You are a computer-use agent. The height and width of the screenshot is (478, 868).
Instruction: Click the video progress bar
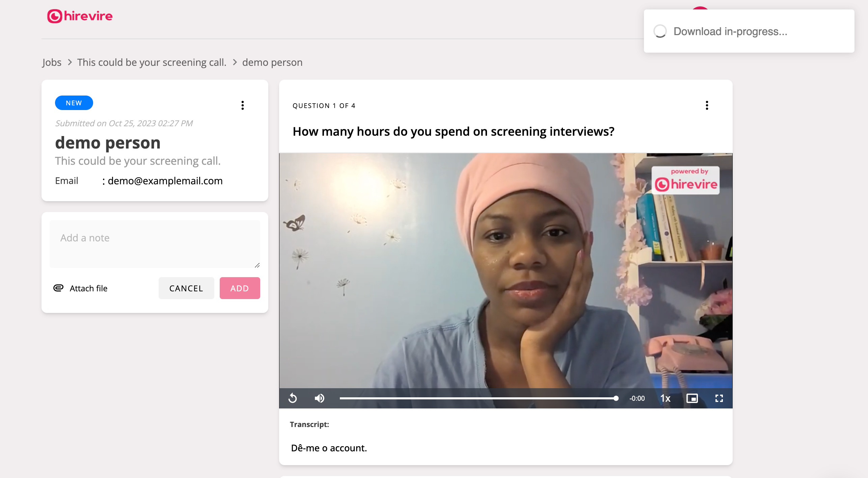[477, 398]
